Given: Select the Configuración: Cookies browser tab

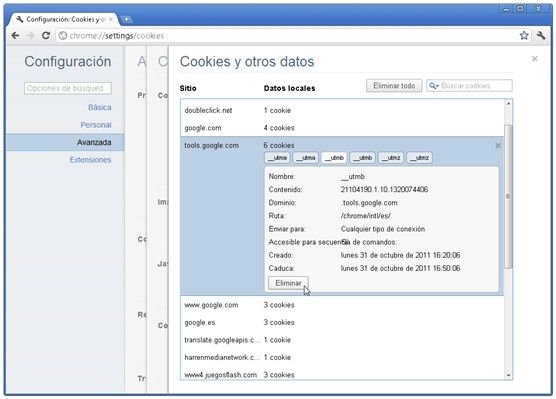Looking at the screenshot, I should click(x=64, y=20).
